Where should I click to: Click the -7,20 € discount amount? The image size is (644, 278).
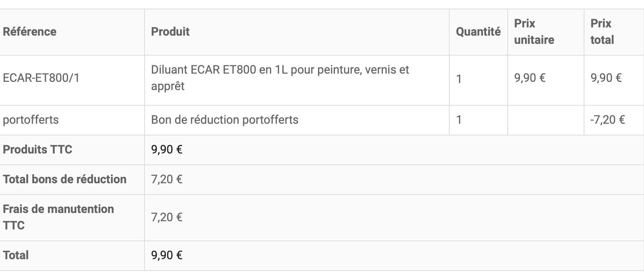click(608, 120)
